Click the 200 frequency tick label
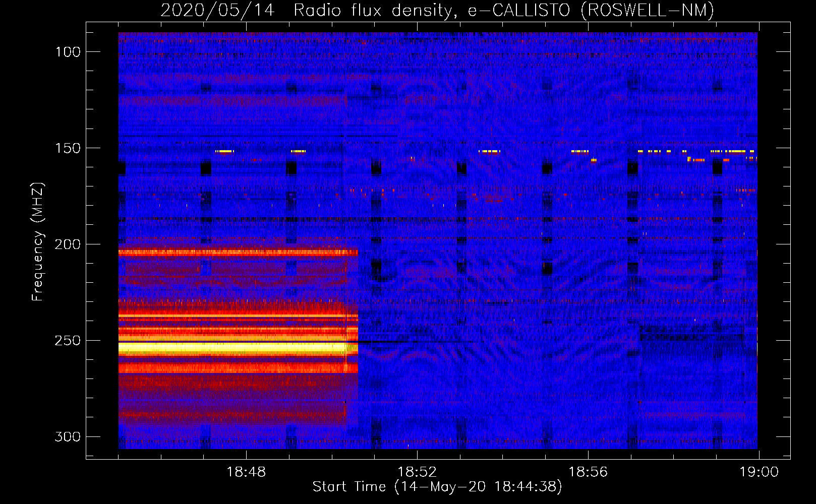 pyautogui.click(x=68, y=244)
